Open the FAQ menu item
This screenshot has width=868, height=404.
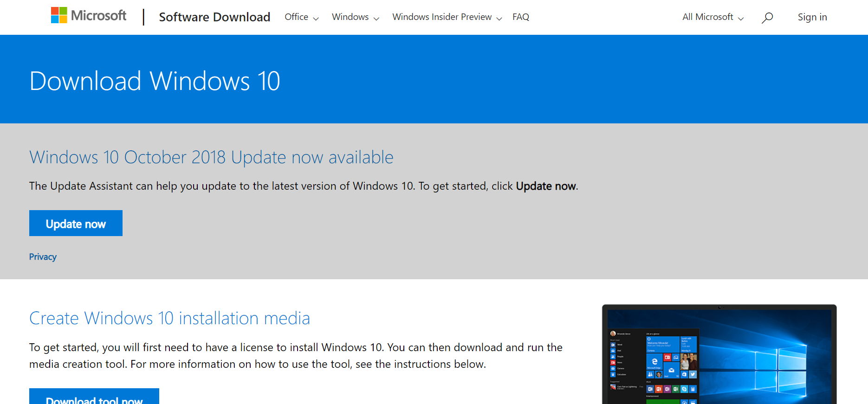click(x=521, y=17)
